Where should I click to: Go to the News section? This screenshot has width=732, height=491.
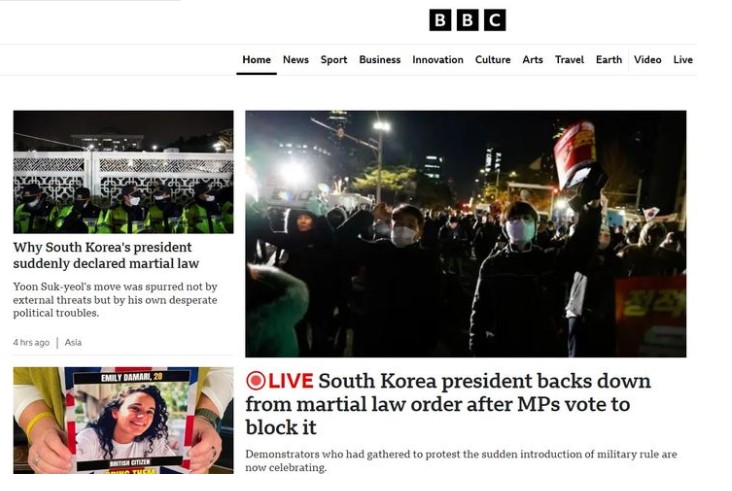coord(296,60)
